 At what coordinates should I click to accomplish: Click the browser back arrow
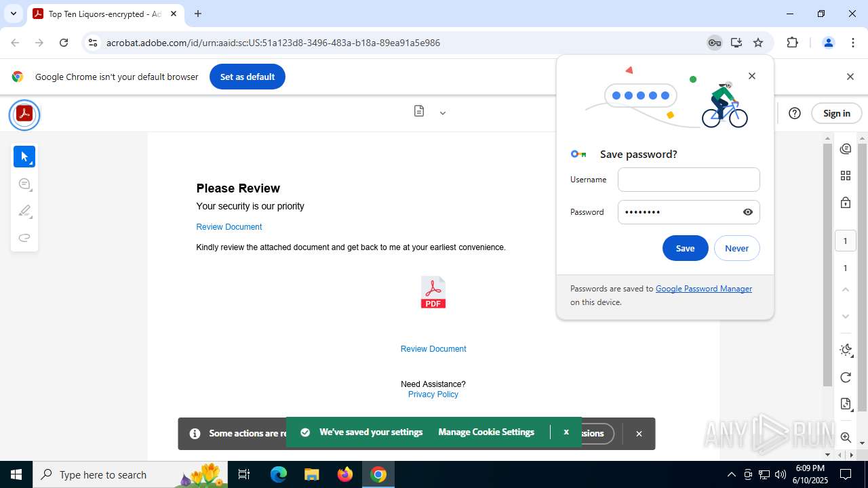click(x=15, y=43)
